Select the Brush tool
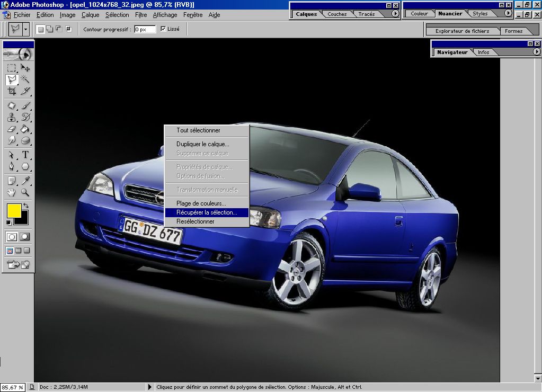 (x=25, y=106)
